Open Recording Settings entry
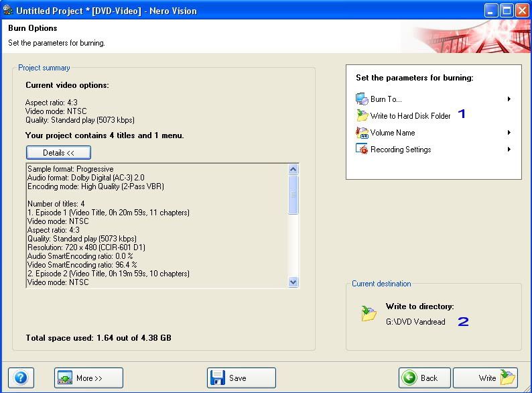The height and width of the screenshot is (393, 532). (401, 150)
